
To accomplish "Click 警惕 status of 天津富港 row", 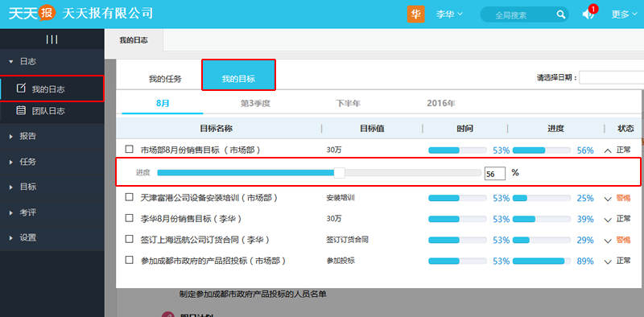I will (x=623, y=199).
